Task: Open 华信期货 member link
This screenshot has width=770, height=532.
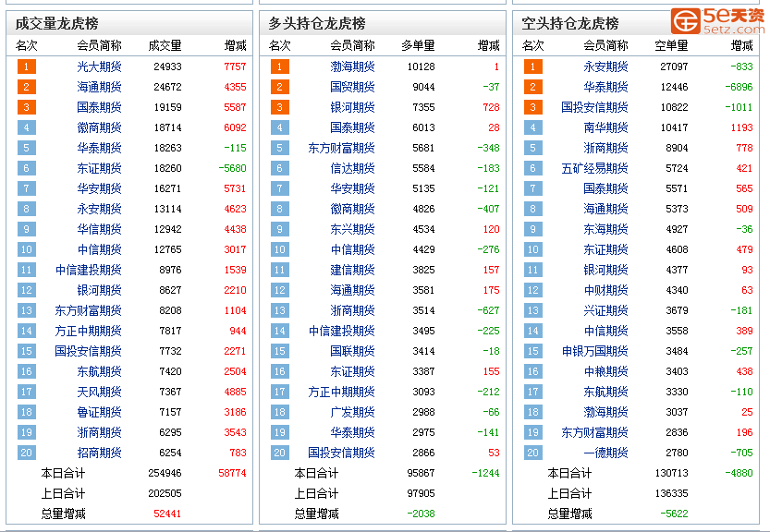Action: (99, 229)
